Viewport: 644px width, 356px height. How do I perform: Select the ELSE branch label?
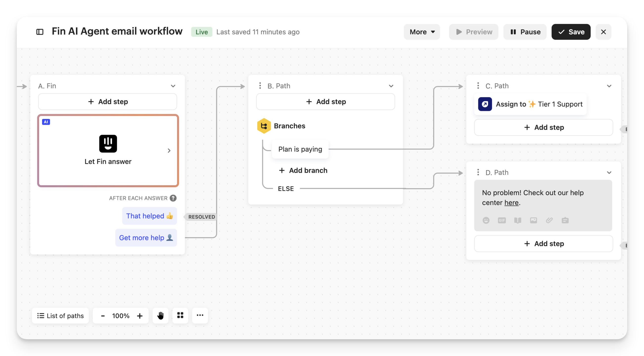tap(286, 188)
